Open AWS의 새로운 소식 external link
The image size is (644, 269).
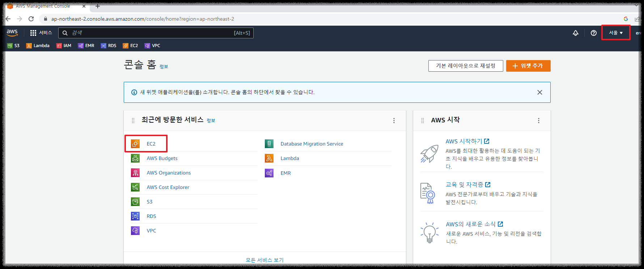click(x=475, y=224)
